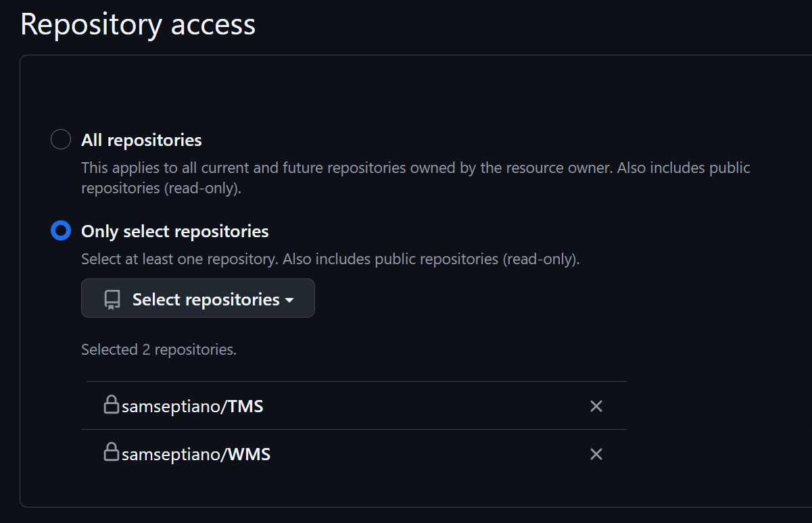The width and height of the screenshot is (812, 523).
Task: Remove samseptiano/WMS with its X icon
Action: point(596,454)
